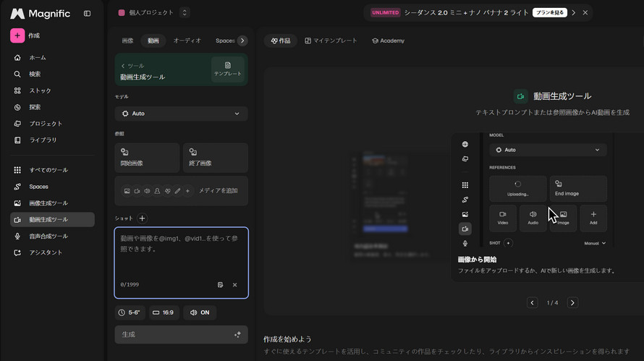Dismiss the promo banner
The height and width of the screenshot is (361, 644).
(x=585, y=13)
